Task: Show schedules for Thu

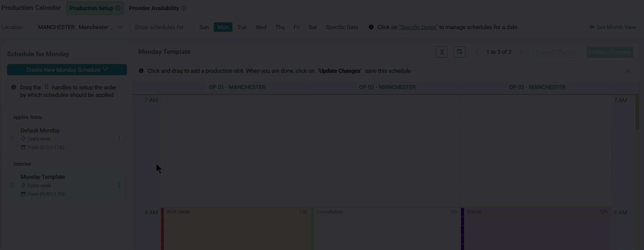Action: tap(280, 27)
